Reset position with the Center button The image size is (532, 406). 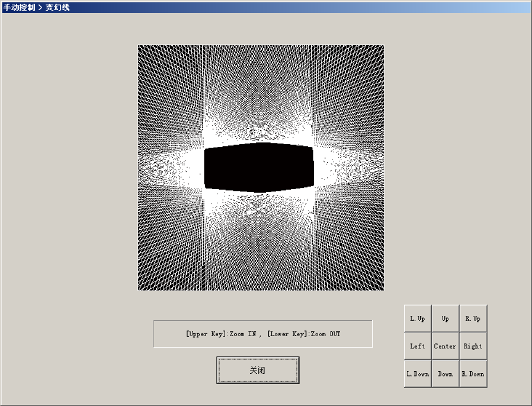pos(445,347)
